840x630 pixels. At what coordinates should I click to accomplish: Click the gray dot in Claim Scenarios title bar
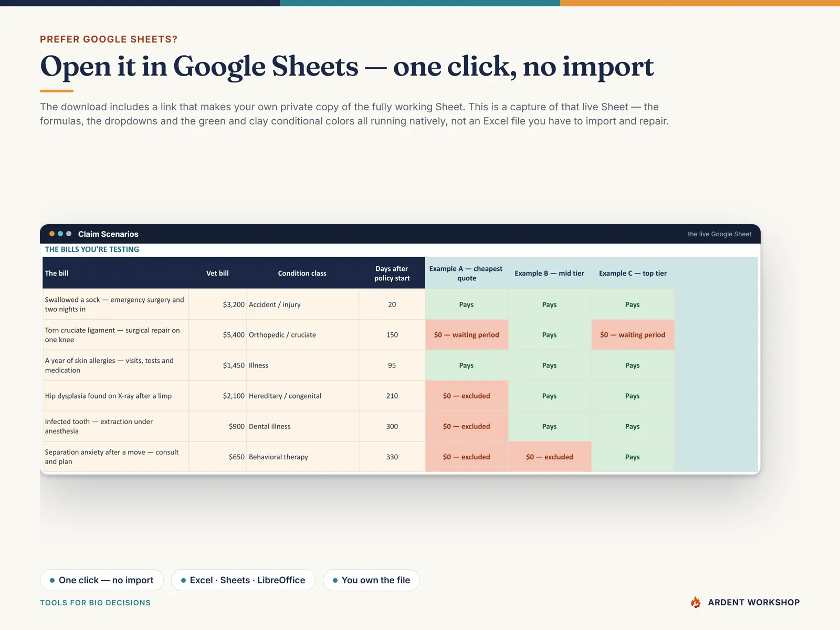(69, 234)
